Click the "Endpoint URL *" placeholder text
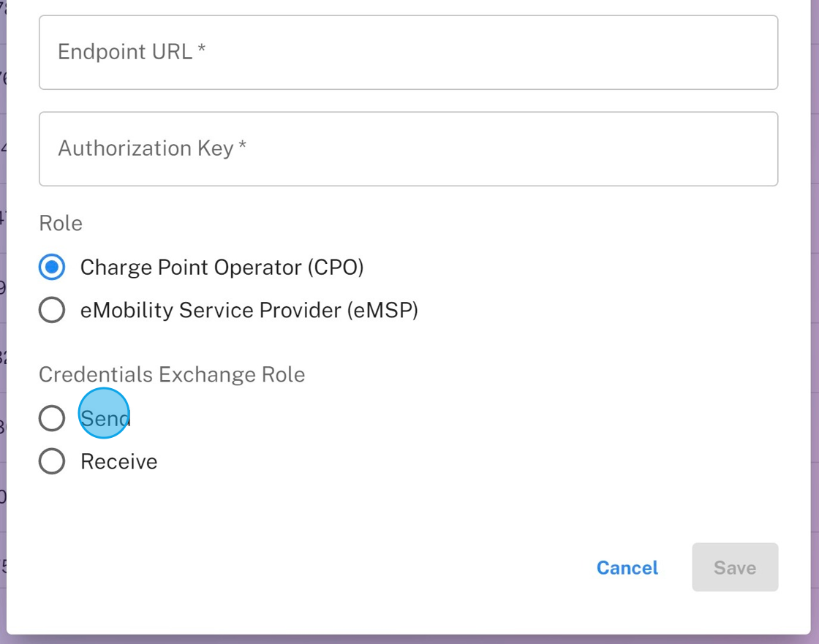819x644 pixels. [x=124, y=52]
